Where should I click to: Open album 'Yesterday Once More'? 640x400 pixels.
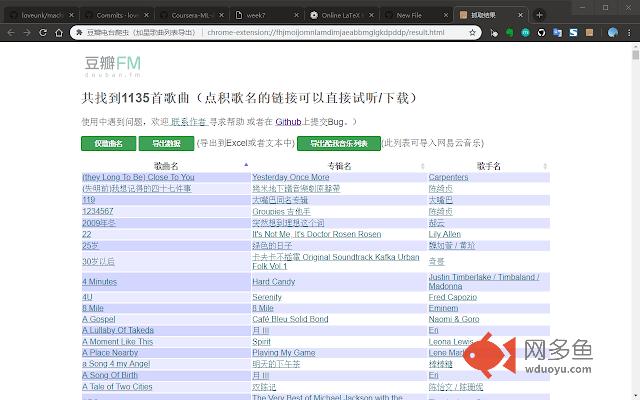pyautogui.click(x=291, y=177)
